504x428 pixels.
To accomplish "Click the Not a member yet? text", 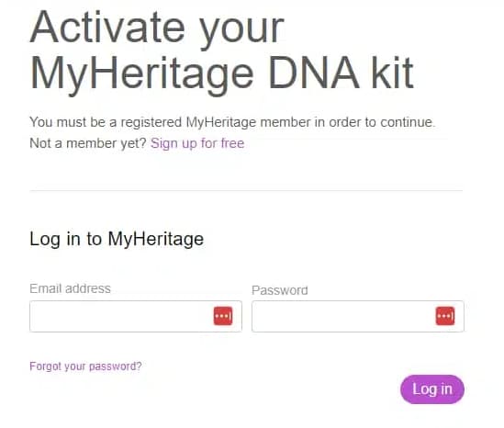I will (88, 143).
